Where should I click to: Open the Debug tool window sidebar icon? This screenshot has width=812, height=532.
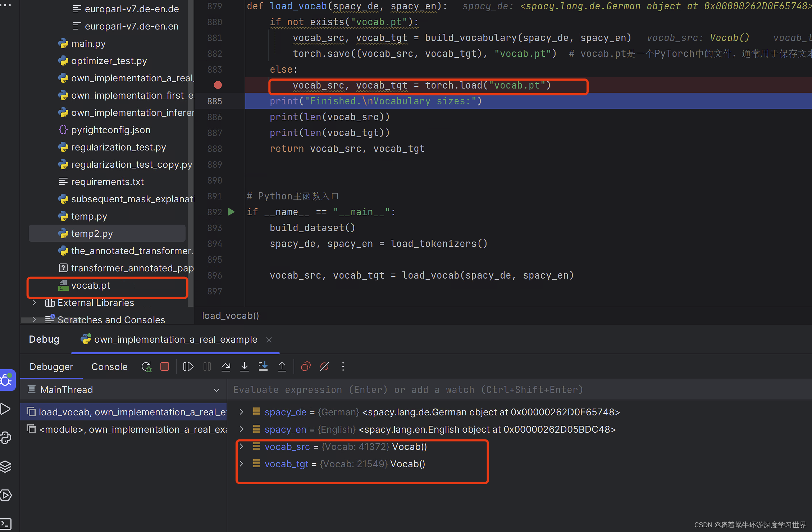coord(7,380)
